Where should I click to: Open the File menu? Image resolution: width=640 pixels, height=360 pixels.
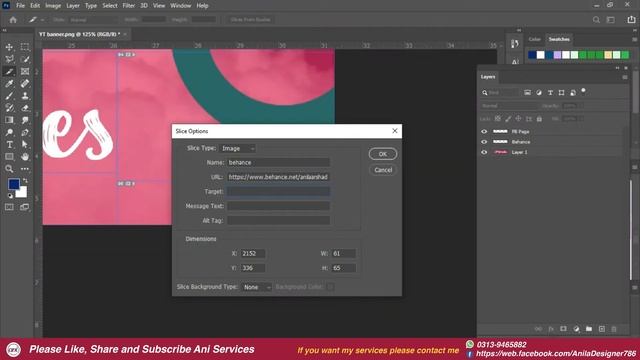pos(20,6)
